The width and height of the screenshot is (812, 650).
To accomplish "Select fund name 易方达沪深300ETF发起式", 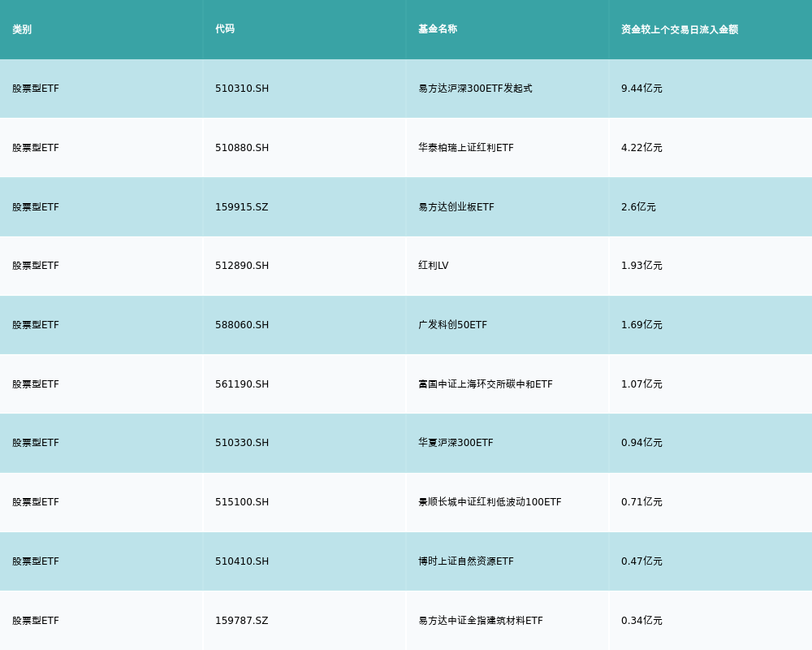I will [x=475, y=89].
